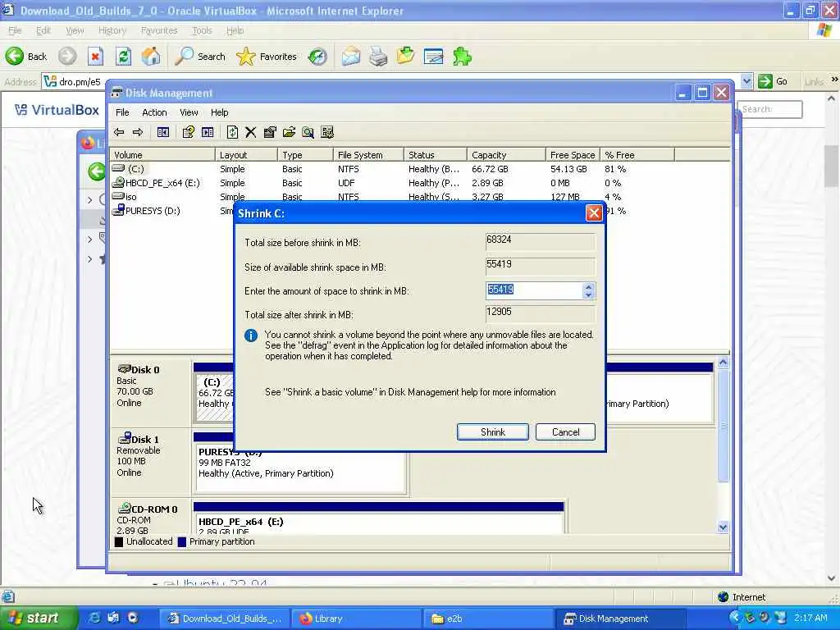This screenshot has width=840, height=630.
Task: Open View menu in Disk Management
Action: click(x=189, y=112)
